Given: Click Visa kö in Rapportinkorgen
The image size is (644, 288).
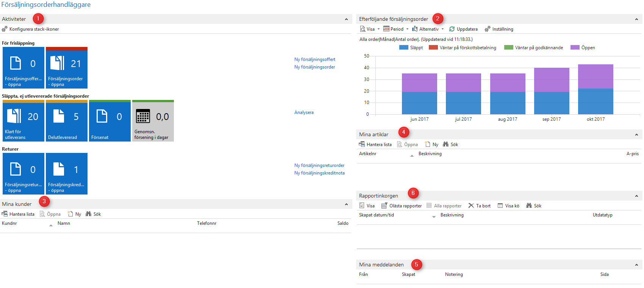Looking at the screenshot, I should click(508, 206).
